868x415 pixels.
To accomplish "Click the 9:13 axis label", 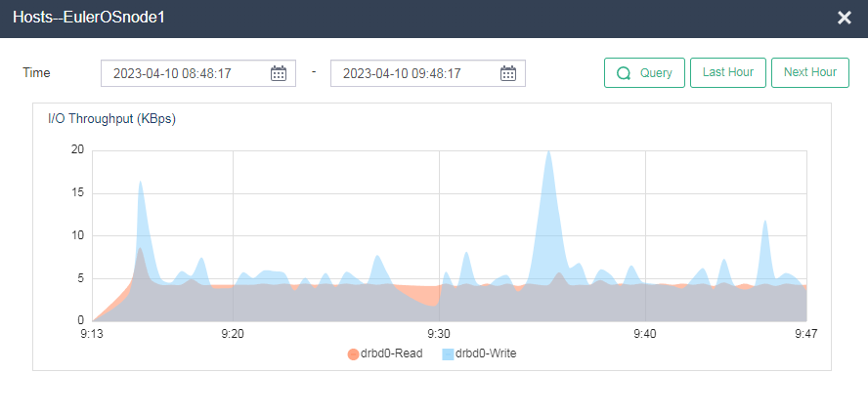I will pos(93,334).
